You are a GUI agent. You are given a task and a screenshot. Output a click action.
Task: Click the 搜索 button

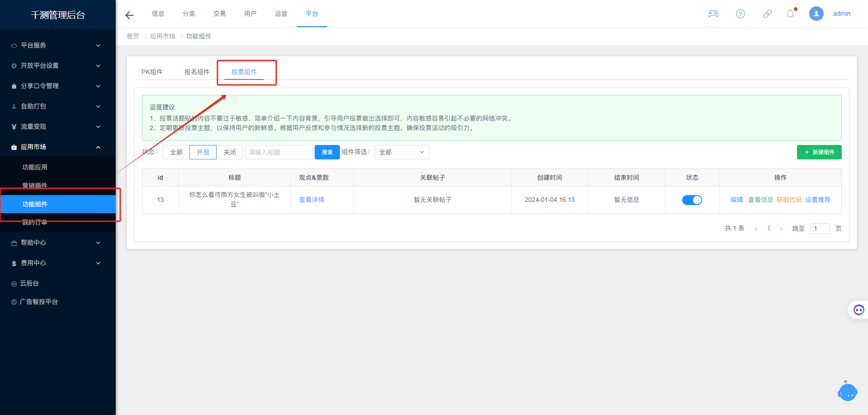click(x=327, y=152)
